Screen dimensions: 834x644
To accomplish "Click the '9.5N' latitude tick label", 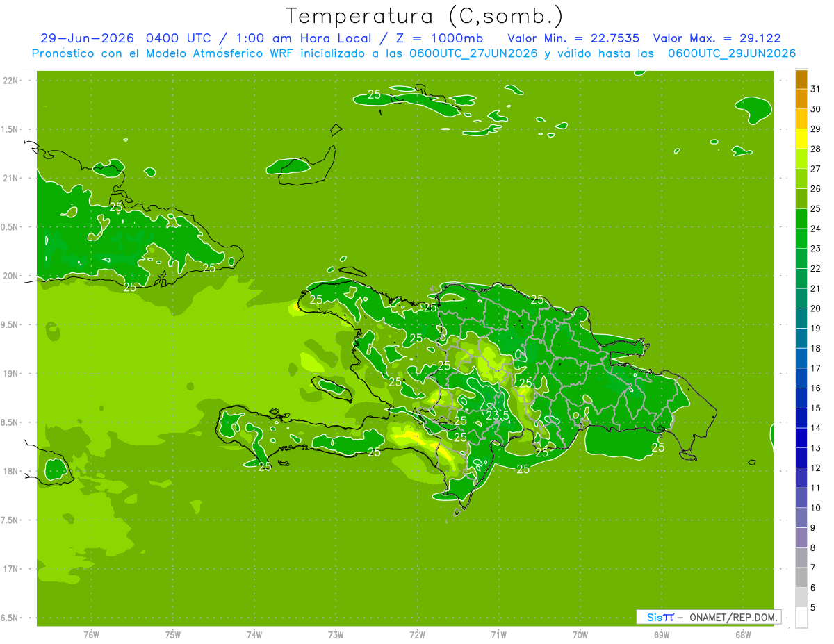I will point(10,325).
